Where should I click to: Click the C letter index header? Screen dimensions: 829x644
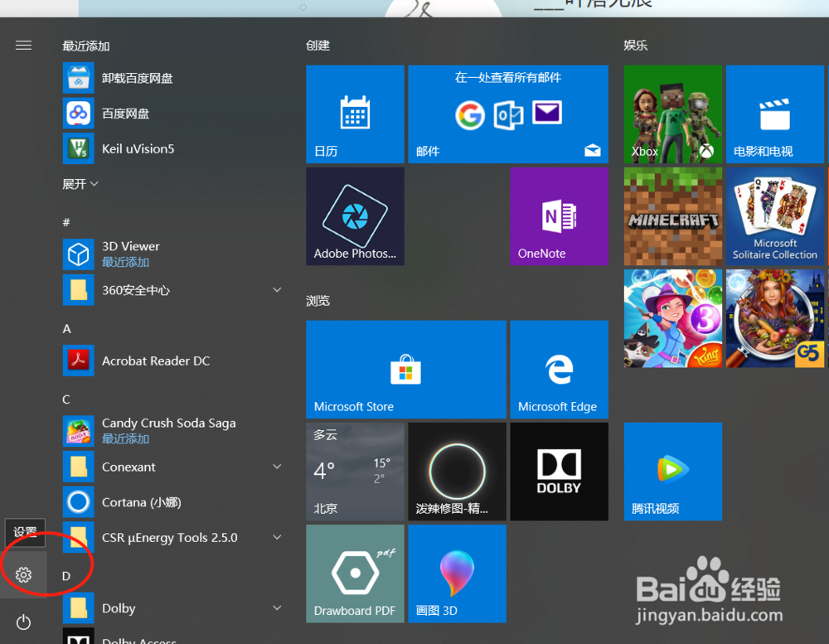(66, 399)
